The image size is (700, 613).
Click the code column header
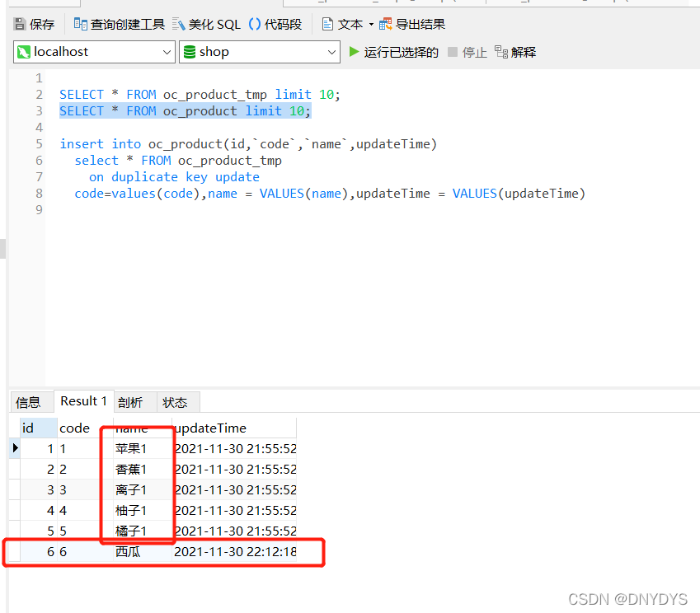[85, 428]
